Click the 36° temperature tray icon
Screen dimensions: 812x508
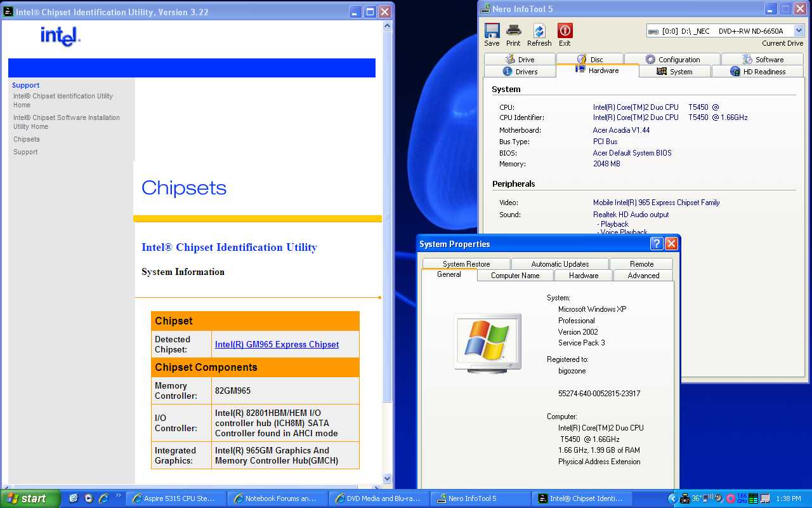click(x=697, y=498)
